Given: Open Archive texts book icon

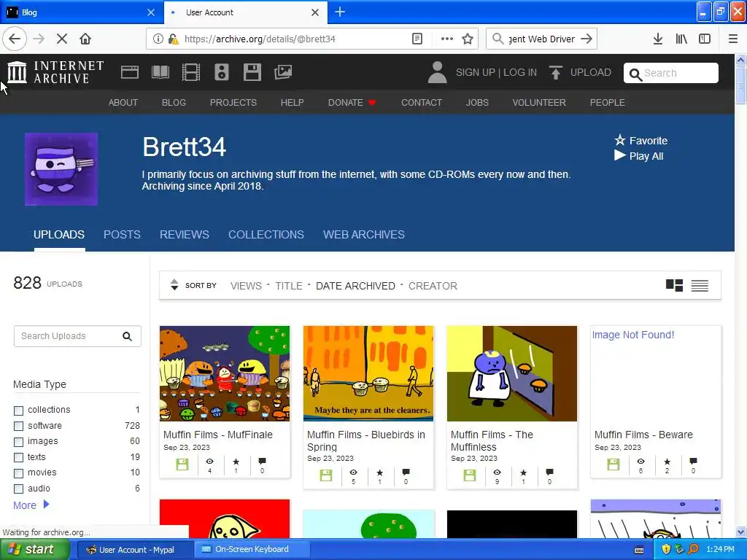Looking at the screenshot, I should tap(160, 72).
